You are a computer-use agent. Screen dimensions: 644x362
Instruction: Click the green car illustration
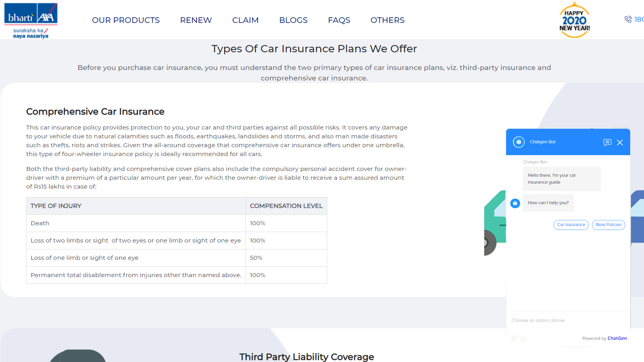pos(495,223)
